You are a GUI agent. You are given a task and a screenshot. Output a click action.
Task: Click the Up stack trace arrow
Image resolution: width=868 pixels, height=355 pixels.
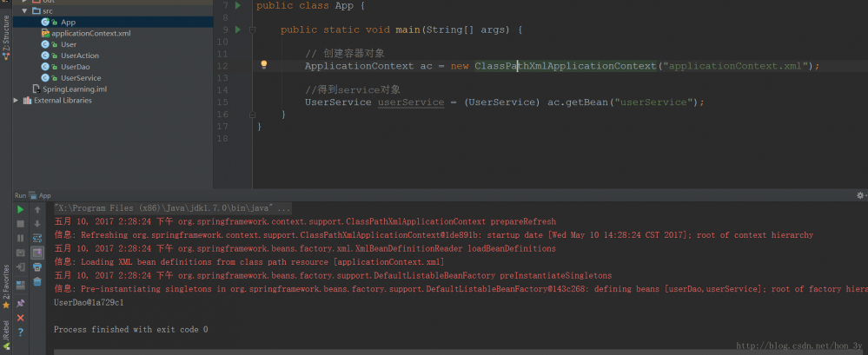pyautogui.click(x=37, y=209)
